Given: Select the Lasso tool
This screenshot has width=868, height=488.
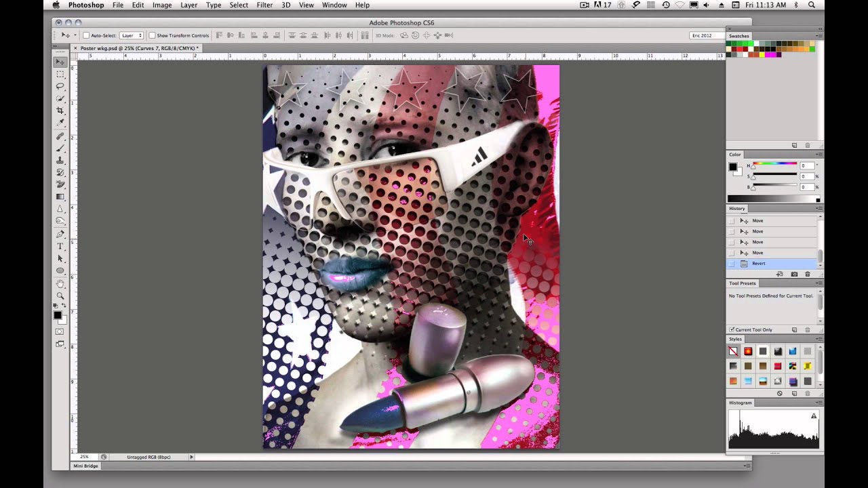Looking at the screenshot, I should 60,86.
